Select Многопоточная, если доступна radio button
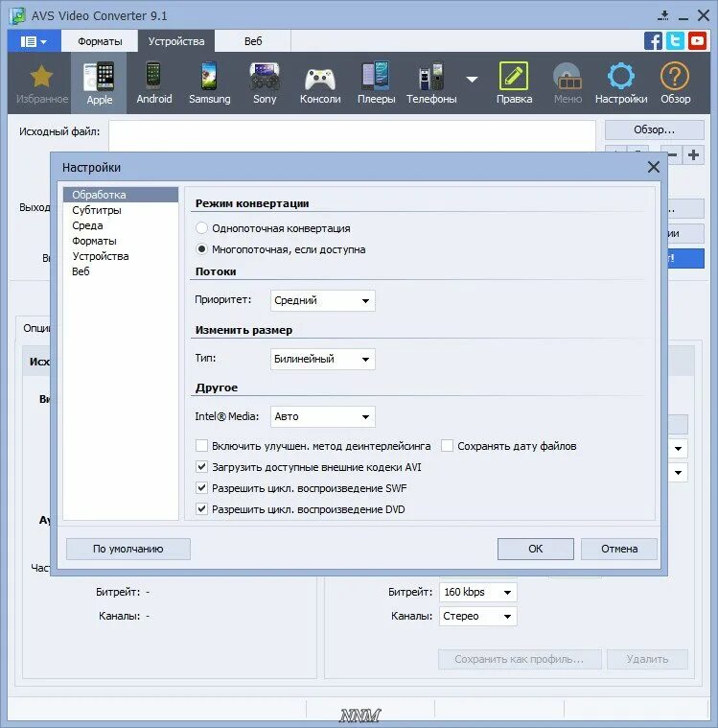Screen dimensions: 718x728 201,249
